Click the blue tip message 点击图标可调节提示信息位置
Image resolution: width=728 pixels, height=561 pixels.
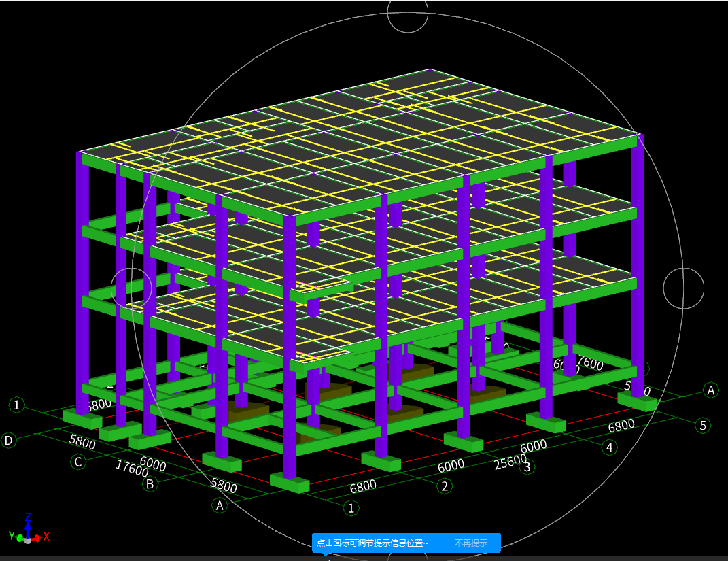pos(372,543)
